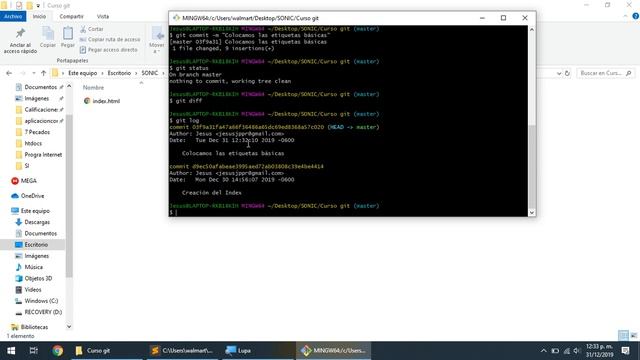The height and width of the screenshot is (360, 640).
Task: Focus the Buscar en Curso search field
Action: [x=605, y=73]
